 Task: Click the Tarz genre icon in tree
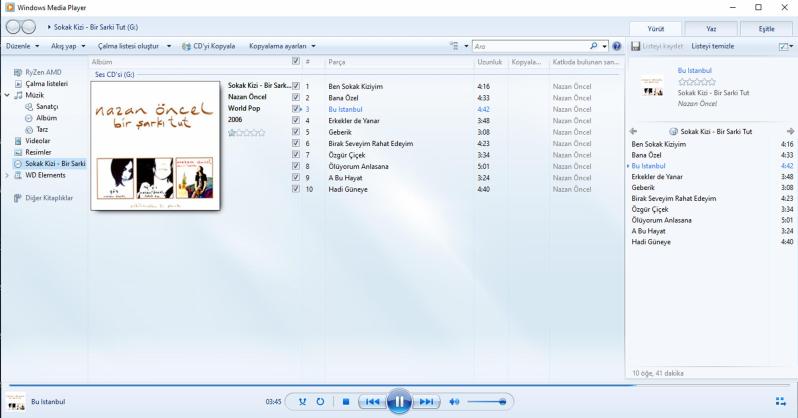click(x=29, y=129)
